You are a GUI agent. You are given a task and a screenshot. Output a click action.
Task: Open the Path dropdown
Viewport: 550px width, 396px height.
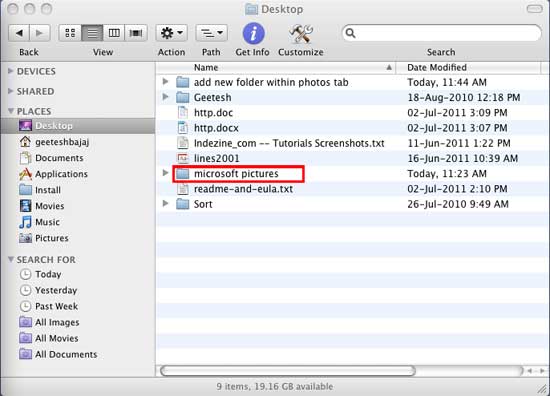(212, 33)
